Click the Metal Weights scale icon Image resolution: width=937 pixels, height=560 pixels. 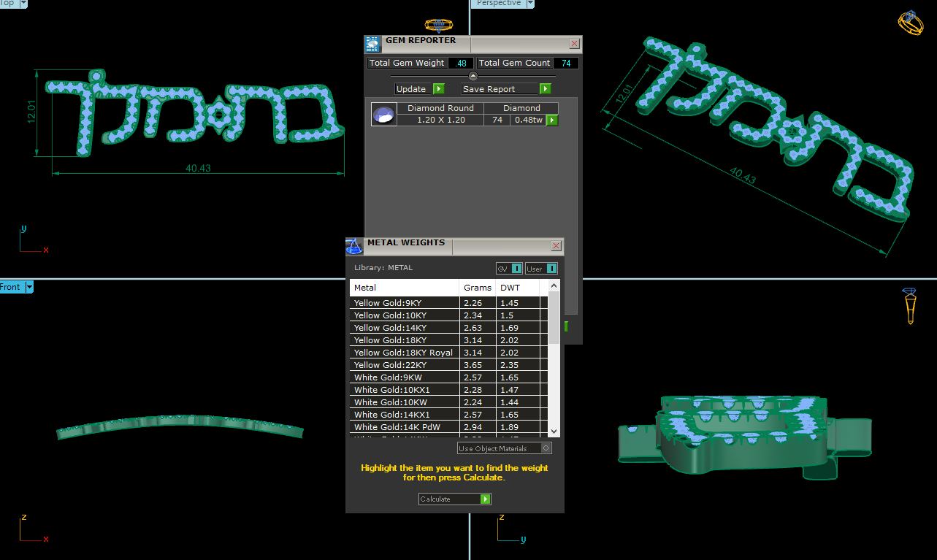point(354,246)
